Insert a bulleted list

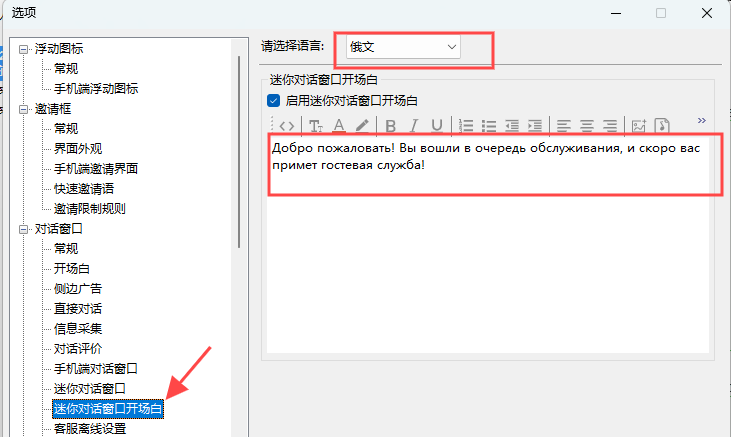489,125
